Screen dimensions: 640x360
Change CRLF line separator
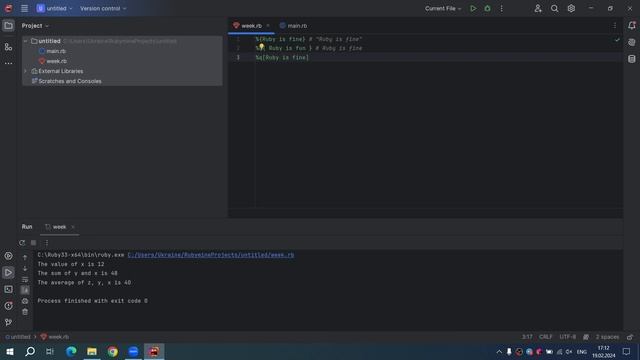tap(546, 337)
